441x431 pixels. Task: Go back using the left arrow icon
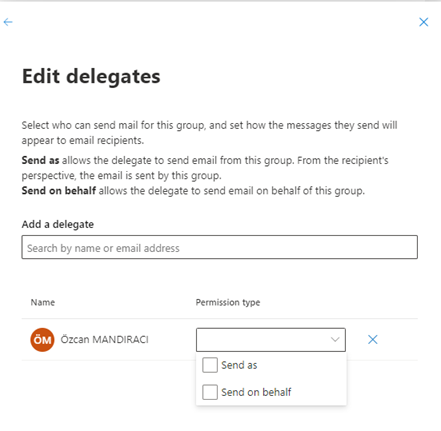pos(8,22)
